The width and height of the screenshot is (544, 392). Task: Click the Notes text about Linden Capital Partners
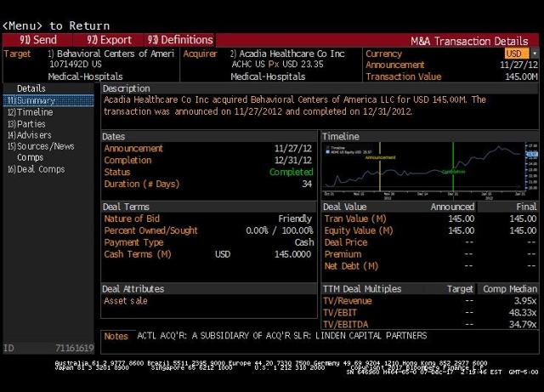(282, 335)
